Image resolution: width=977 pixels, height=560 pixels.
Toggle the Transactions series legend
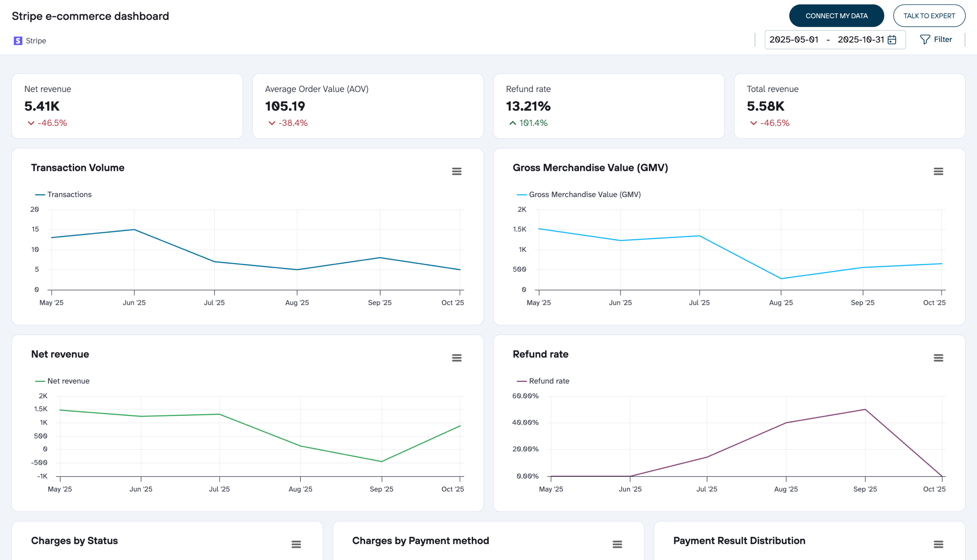point(64,194)
